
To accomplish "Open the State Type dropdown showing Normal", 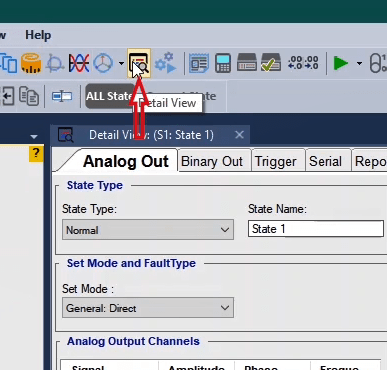I will click(x=148, y=230).
